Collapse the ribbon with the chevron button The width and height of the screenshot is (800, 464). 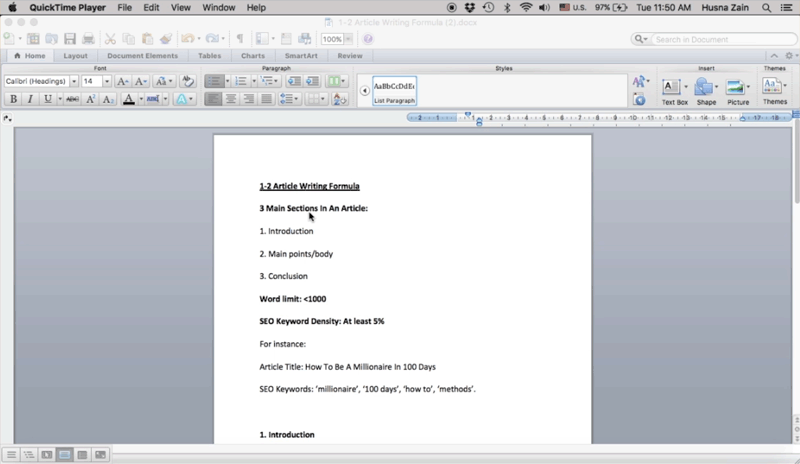click(774, 56)
